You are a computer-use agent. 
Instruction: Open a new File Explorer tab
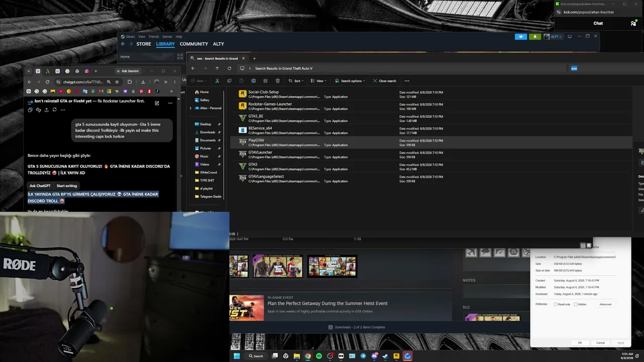[x=254, y=58]
